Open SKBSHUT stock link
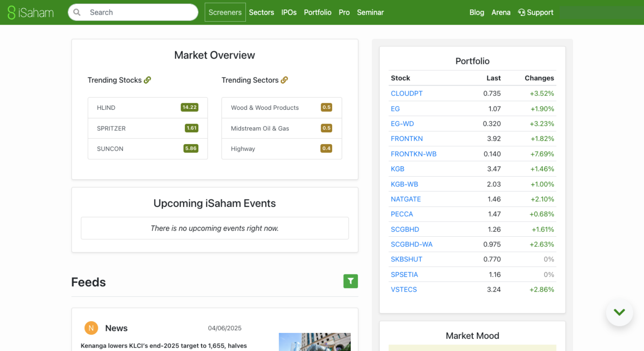Screen dimensions: 644x351 [x=406, y=259]
